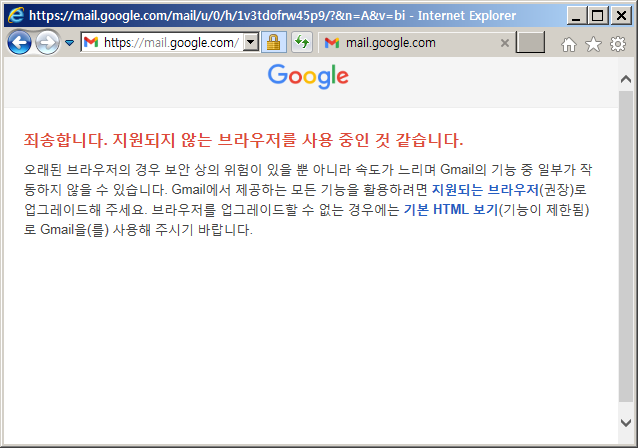Select the mail.google.com tab
638x448 pixels.
(415, 43)
